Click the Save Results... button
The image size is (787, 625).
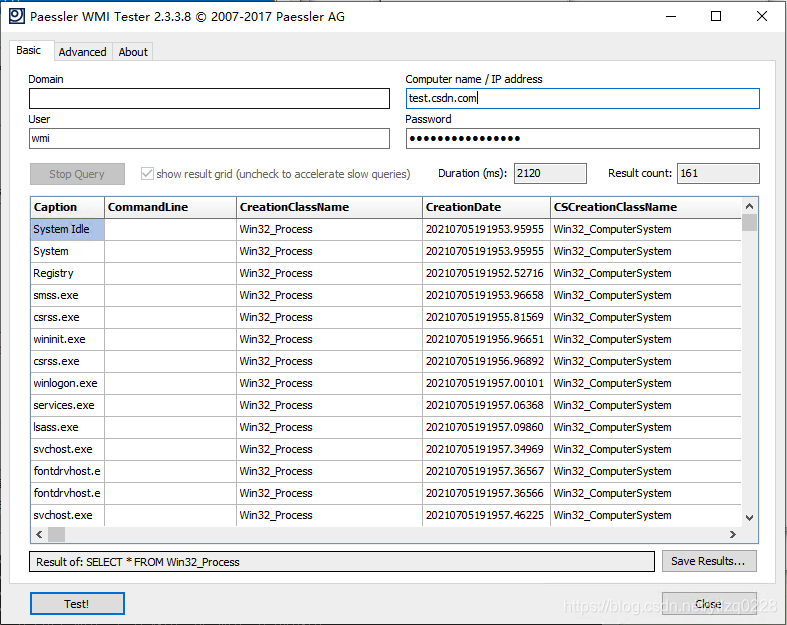click(x=709, y=561)
